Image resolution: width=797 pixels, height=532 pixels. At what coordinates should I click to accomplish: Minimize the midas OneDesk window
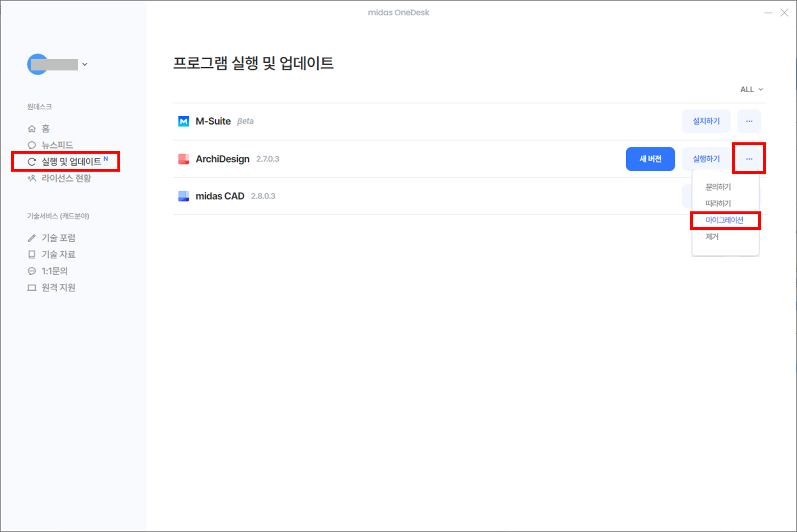[x=769, y=13]
